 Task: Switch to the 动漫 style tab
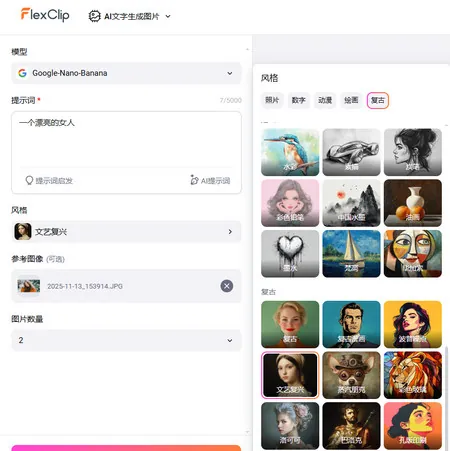point(325,100)
